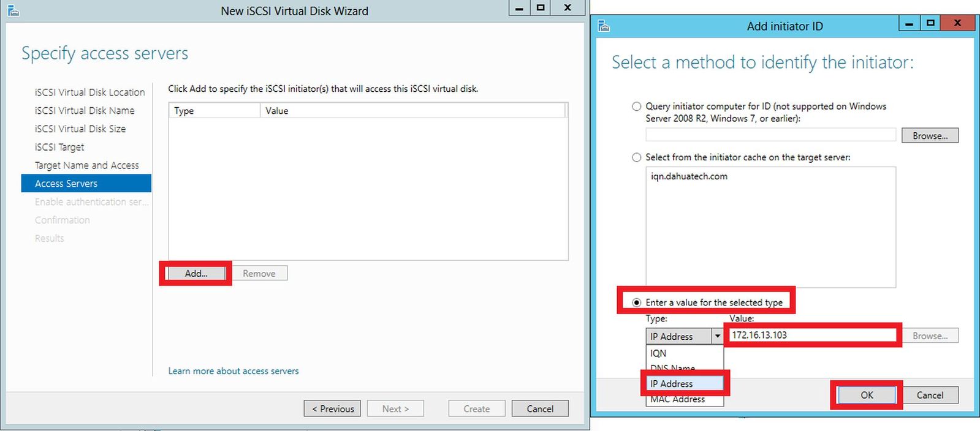Viewport: 980px width, 431px height.
Task: Click the wizard title bar server icon
Action: click(x=13, y=10)
